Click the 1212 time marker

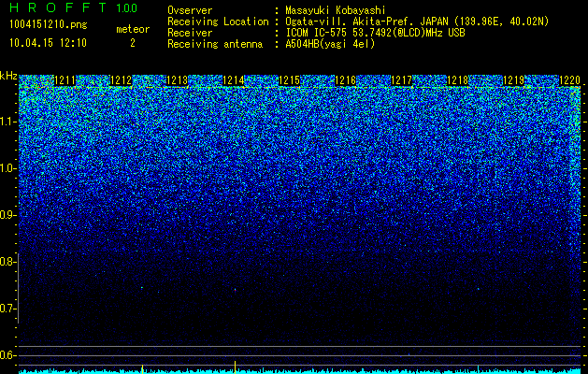click(122, 79)
